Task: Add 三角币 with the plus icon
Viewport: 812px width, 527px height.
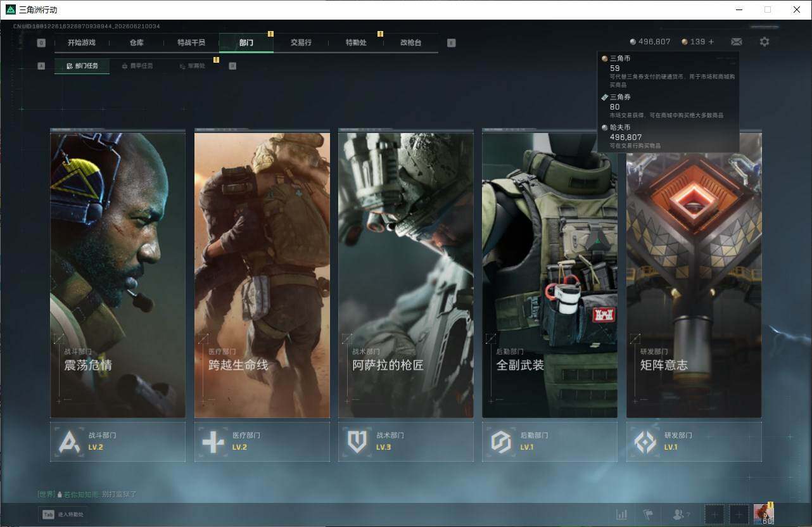Action: point(711,42)
